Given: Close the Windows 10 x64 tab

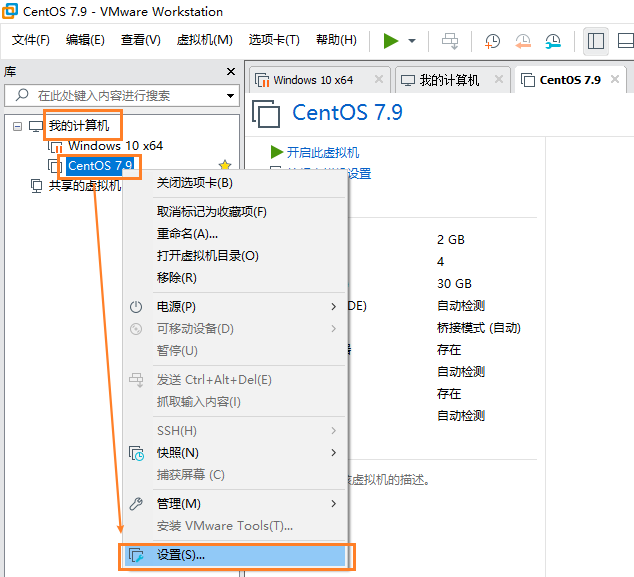Looking at the screenshot, I should pyautogui.click(x=378, y=79).
